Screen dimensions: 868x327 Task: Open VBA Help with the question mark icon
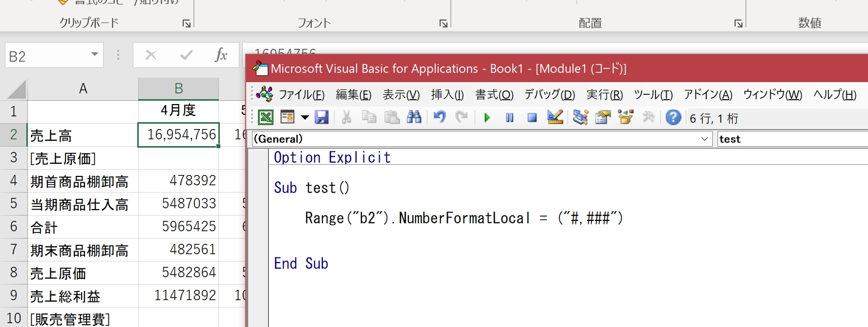click(x=673, y=117)
